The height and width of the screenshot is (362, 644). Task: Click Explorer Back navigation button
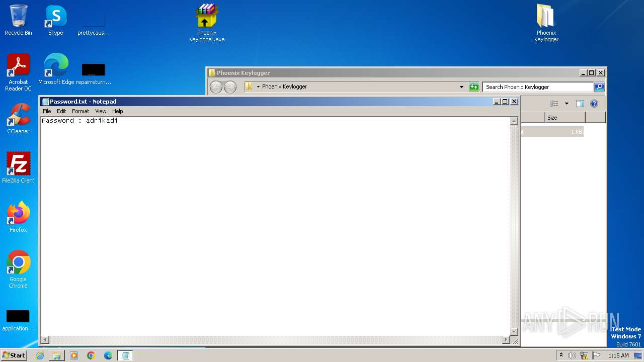coord(216,87)
